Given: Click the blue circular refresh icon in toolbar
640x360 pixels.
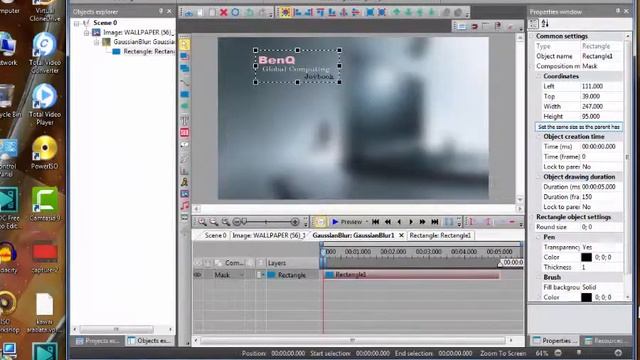Looking at the screenshot, I should [x=236, y=13].
